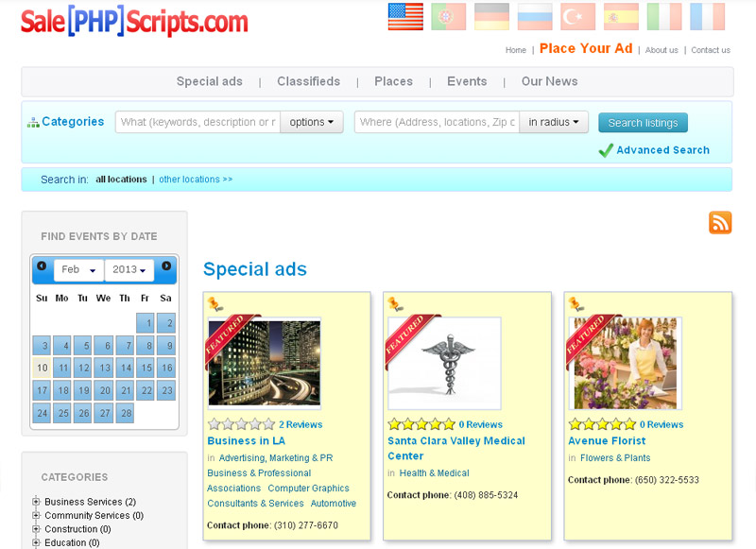The image size is (756, 549).
Task: Click star rating of Business in LA
Action: point(241,424)
